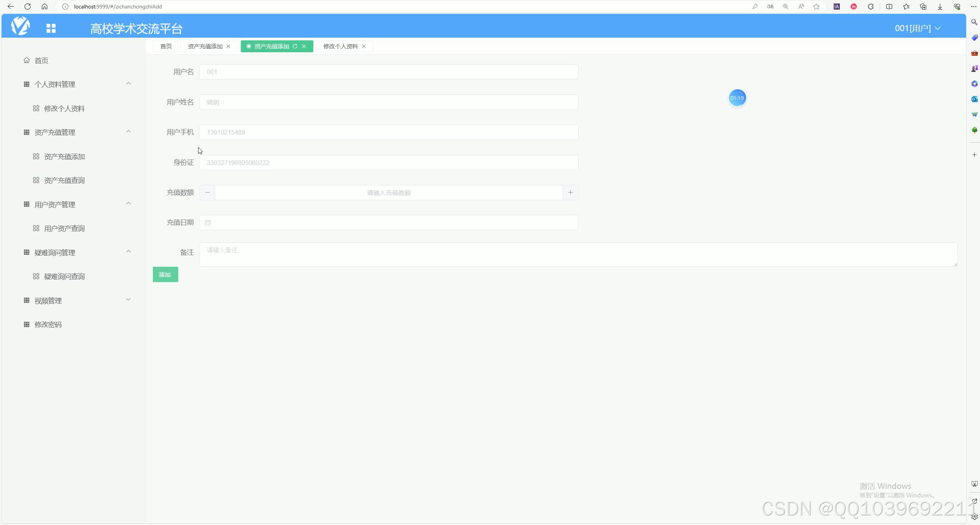Click the platform logo icon
The width and height of the screenshot is (980, 525).
[x=20, y=26]
